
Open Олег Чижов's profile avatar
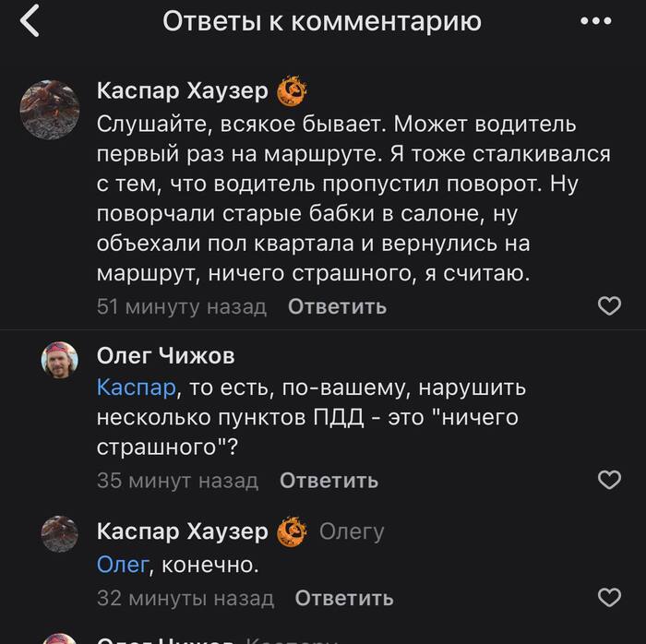pos(60,361)
